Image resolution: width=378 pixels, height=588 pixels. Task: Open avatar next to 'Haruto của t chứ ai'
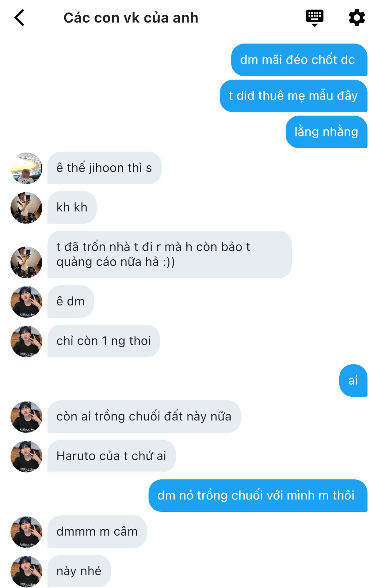26,456
